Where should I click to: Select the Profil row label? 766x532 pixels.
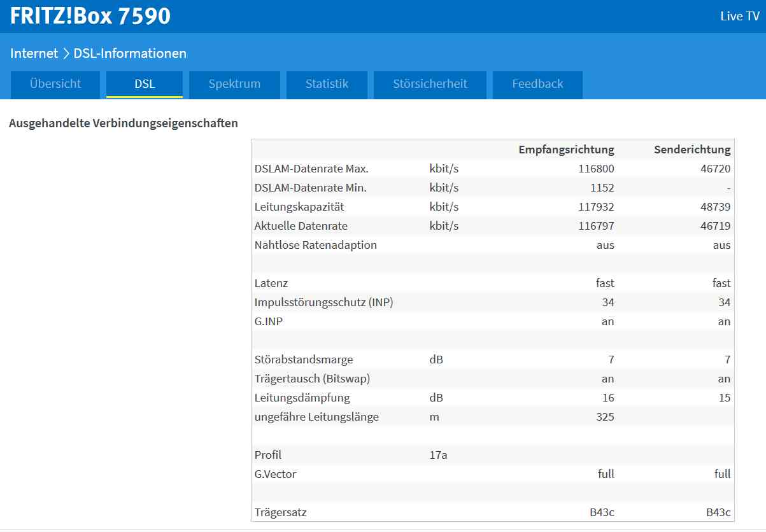coord(268,455)
